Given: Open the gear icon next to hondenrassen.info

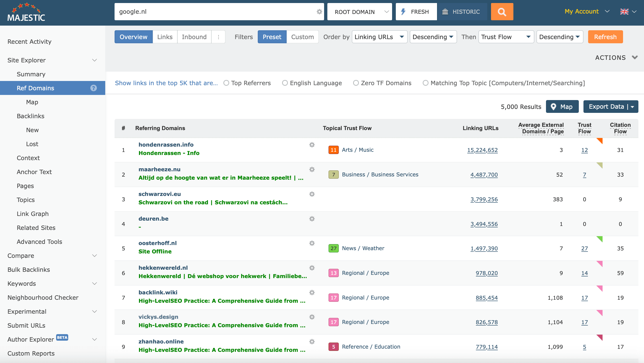Looking at the screenshot, I should click(x=312, y=145).
